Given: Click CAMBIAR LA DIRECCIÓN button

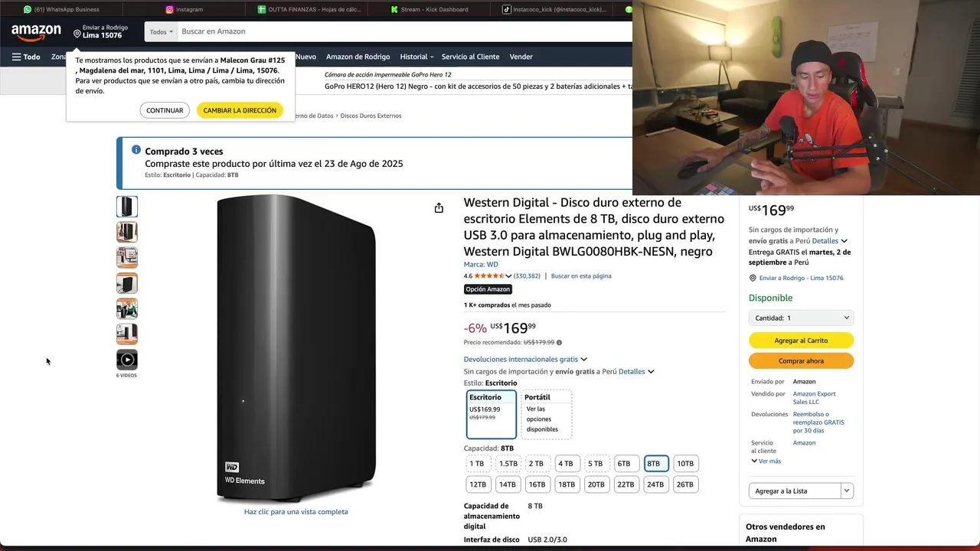Looking at the screenshot, I should 240,110.
